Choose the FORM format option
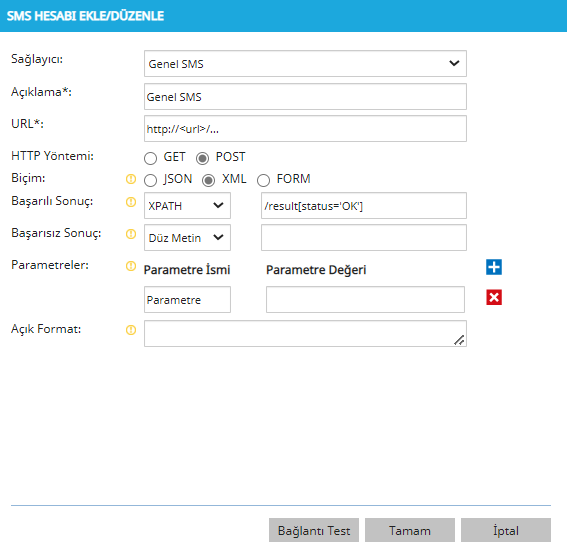 click(x=263, y=180)
